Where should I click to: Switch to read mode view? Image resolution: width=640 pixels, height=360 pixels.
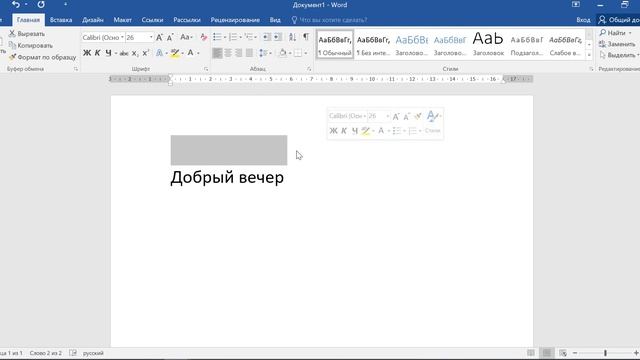[531, 353]
